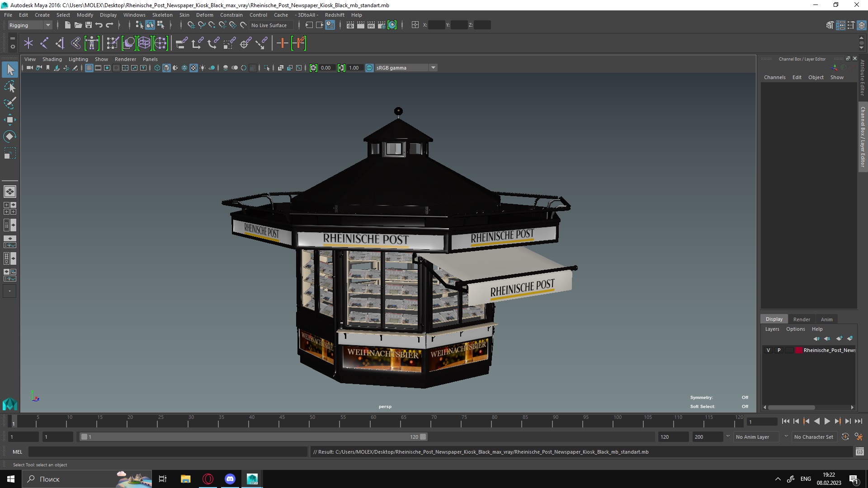Click the Lattice deformer shelf icon
The image size is (868, 488).
pyautogui.click(x=144, y=43)
